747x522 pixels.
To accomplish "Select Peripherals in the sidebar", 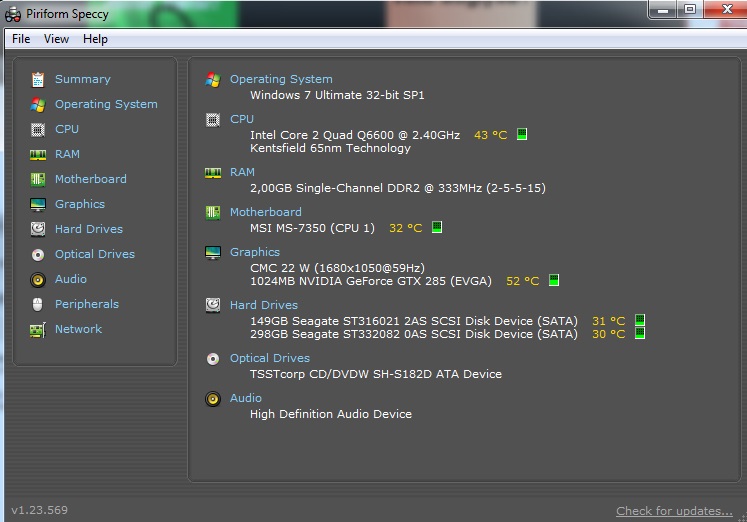I will point(87,304).
